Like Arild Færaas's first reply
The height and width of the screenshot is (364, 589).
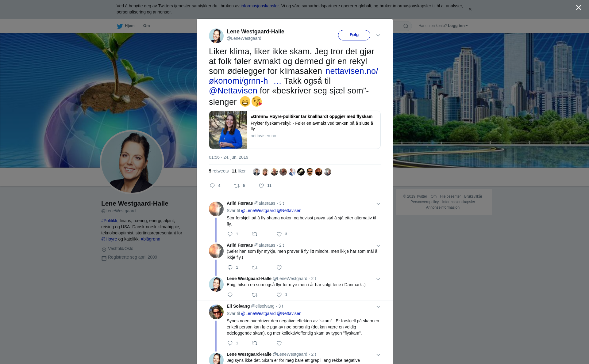point(279,234)
